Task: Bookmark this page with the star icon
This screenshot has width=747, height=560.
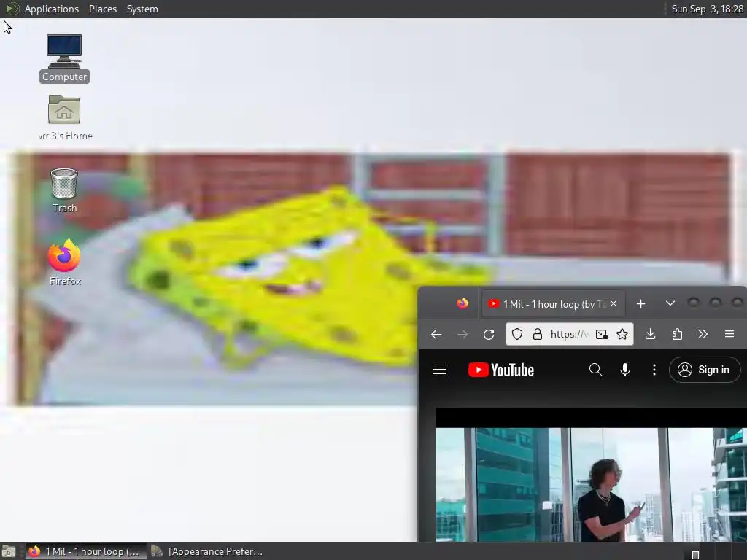Action: tap(622, 334)
